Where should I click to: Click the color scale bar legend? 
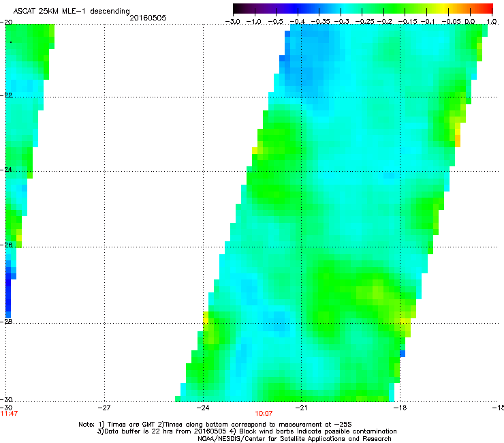click(363, 9)
